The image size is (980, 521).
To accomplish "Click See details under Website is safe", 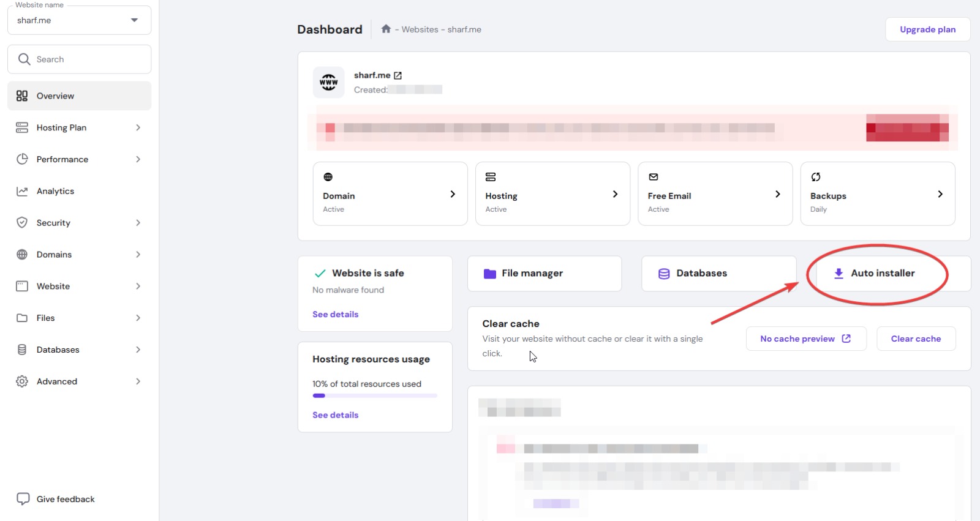I will tap(335, 314).
